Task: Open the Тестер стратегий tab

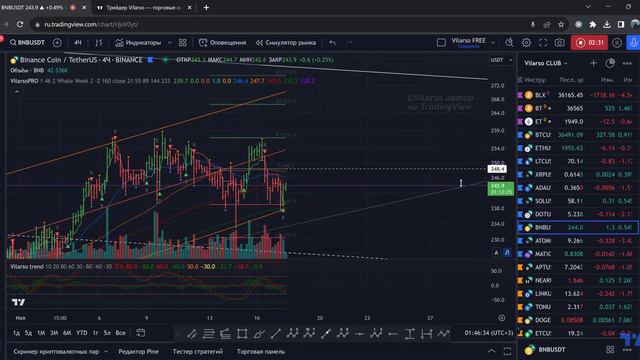Action: (x=198, y=351)
